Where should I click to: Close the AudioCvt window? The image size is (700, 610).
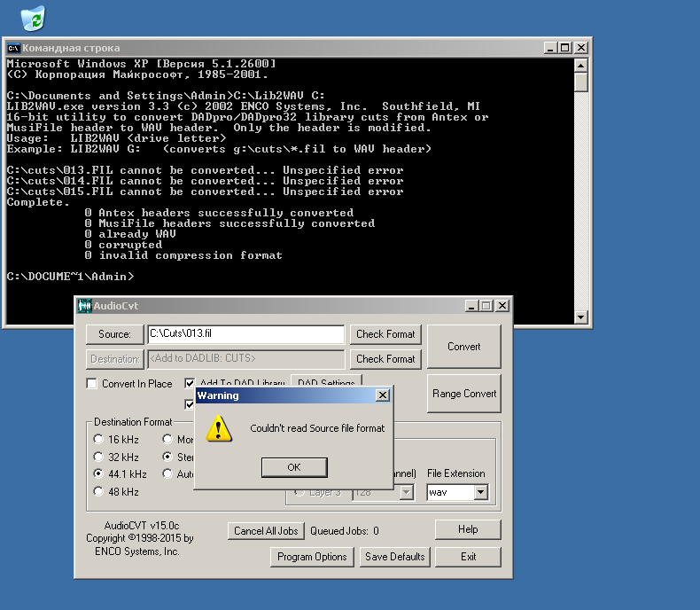[x=502, y=306]
